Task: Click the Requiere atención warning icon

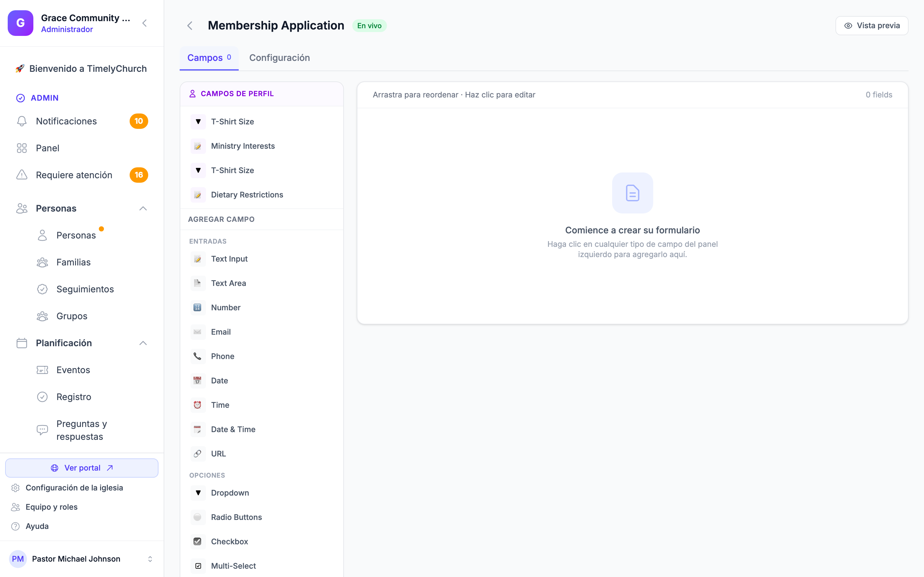Action: click(x=22, y=175)
